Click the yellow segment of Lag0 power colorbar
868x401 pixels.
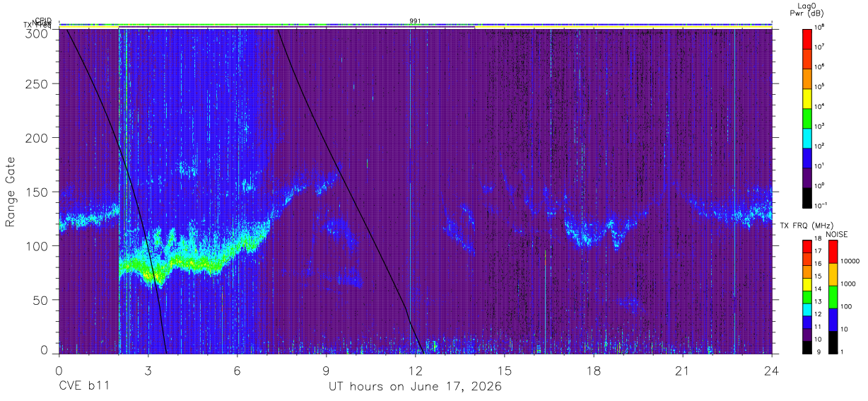[807, 98]
